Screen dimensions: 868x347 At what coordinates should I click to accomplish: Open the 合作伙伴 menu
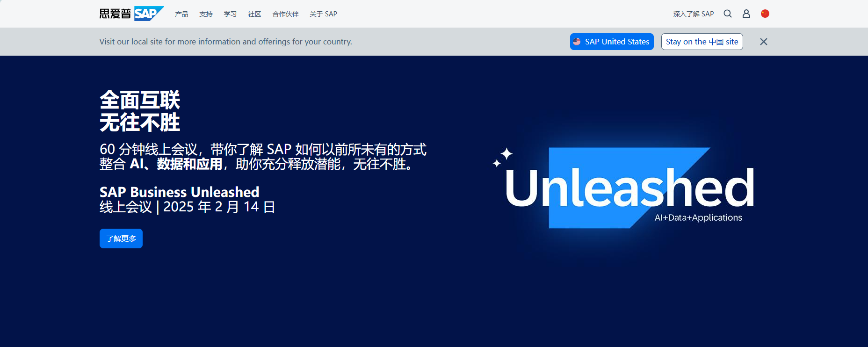tap(285, 14)
